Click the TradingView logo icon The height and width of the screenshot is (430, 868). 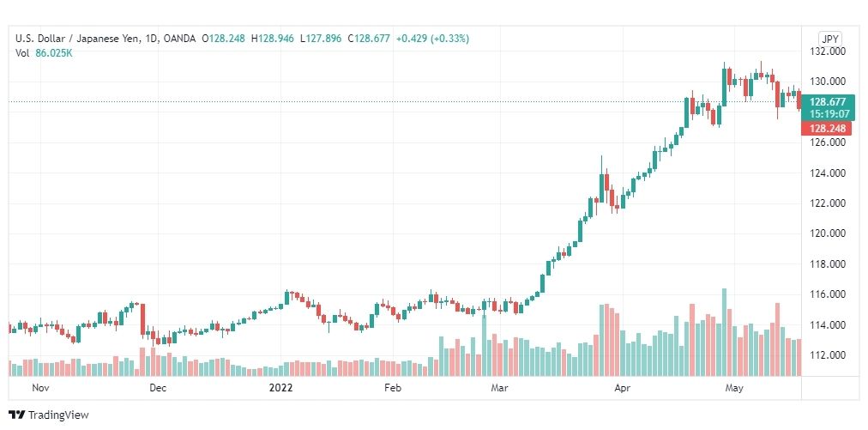(16, 415)
